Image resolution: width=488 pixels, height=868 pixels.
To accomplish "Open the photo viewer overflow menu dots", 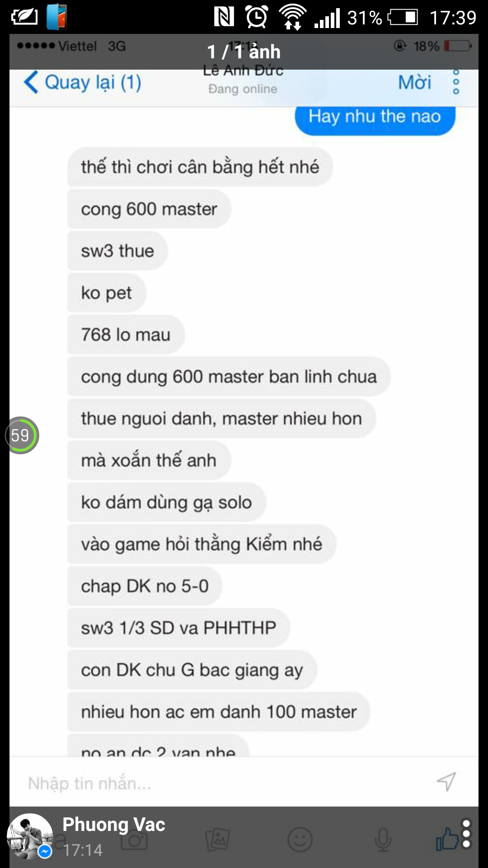I will point(467,834).
